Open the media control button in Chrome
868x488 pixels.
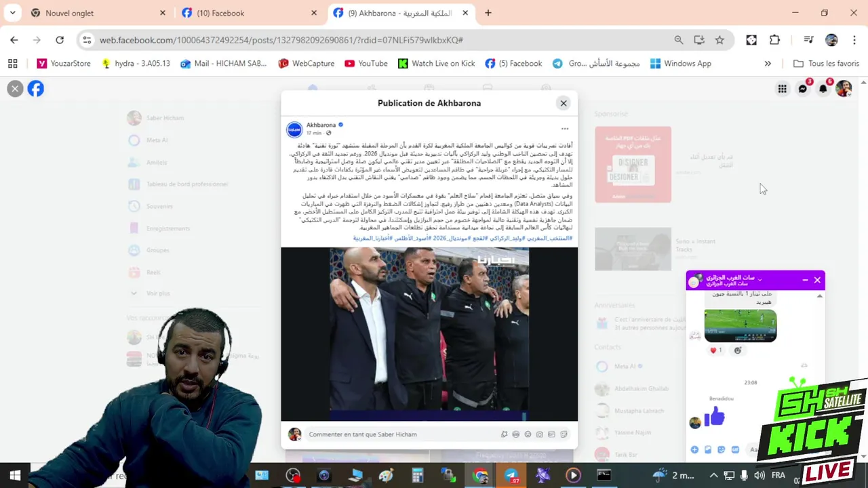click(808, 40)
